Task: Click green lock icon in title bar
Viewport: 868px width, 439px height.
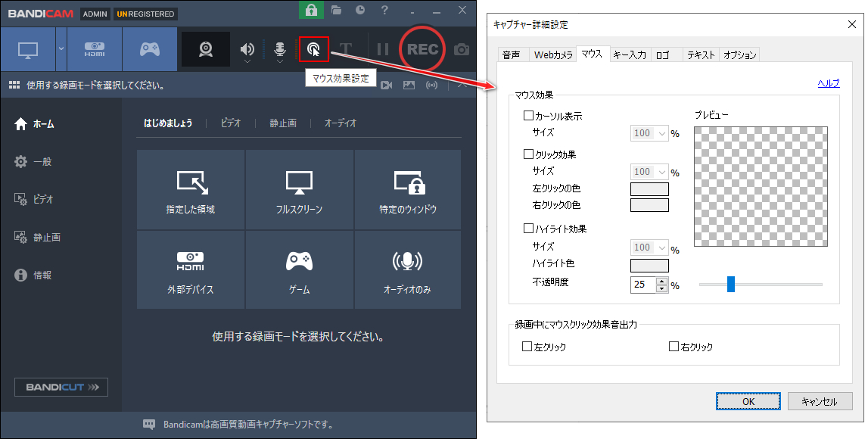Action: pos(311,10)
